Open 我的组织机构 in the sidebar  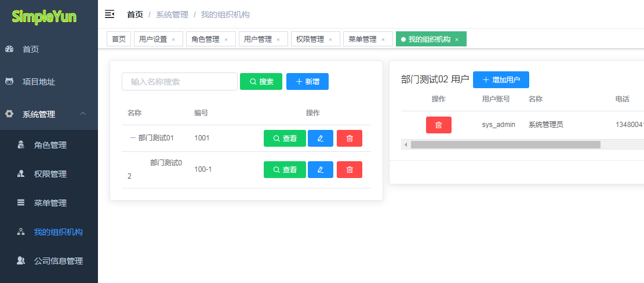pyautogui.click(x=49, y=231)
